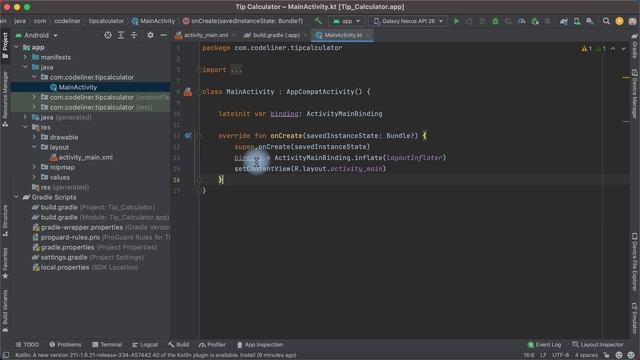Open Project tool window side tab
Image resolution: width=640 pixels, height=360 pixels.
pos(5,46)
